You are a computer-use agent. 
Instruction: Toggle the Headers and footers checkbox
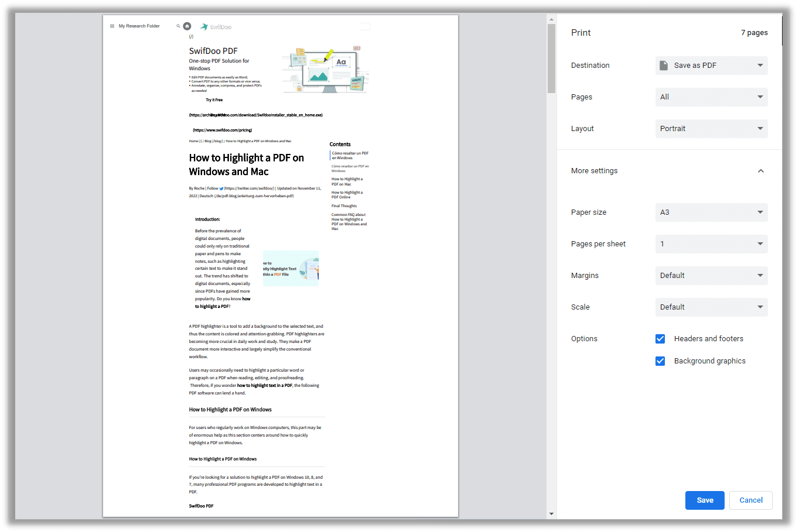(660, 339)
